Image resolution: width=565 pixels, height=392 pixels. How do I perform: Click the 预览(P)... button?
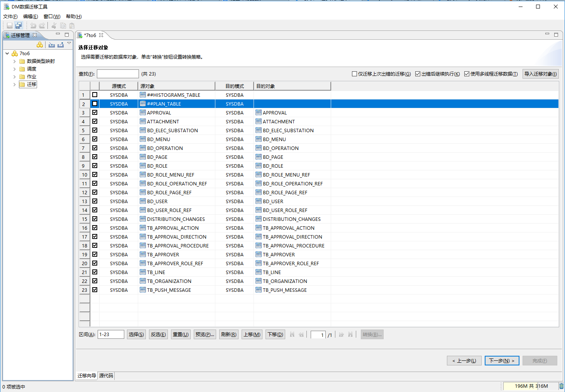[205, 335]
